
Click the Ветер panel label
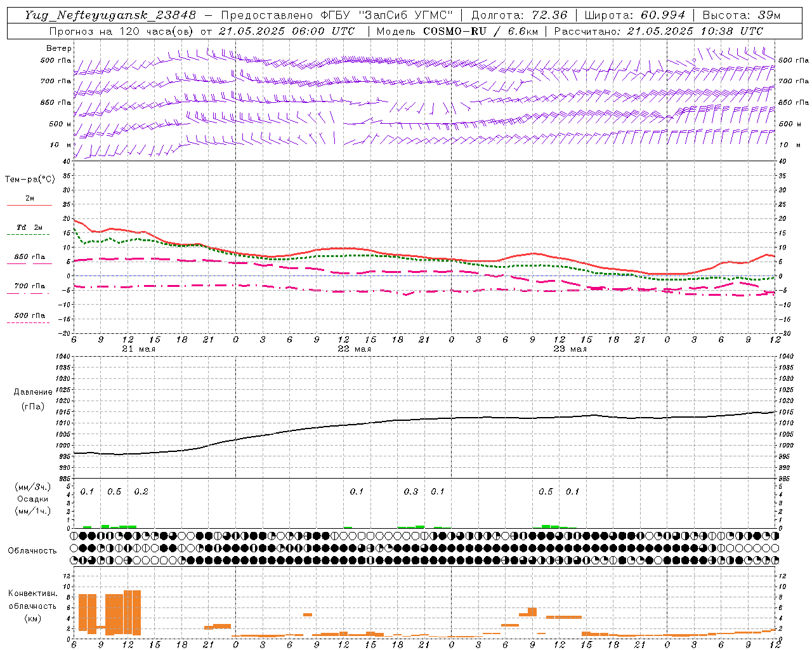(x=59, y=48)
